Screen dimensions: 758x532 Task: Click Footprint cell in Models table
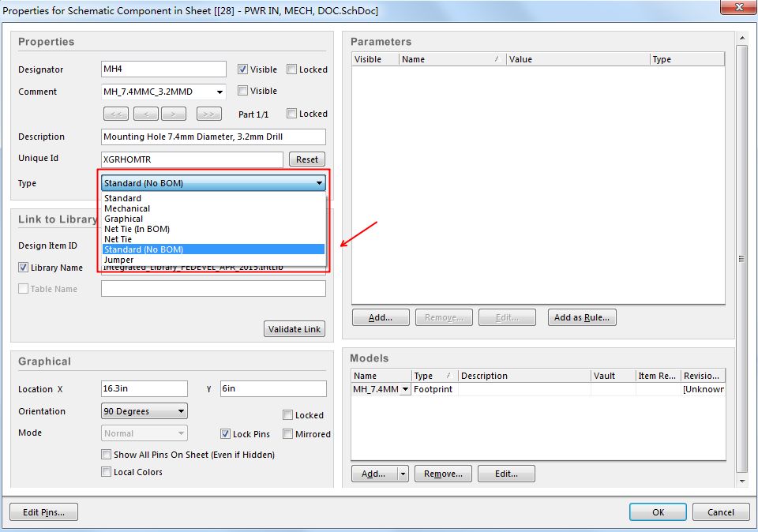point(433,389)
